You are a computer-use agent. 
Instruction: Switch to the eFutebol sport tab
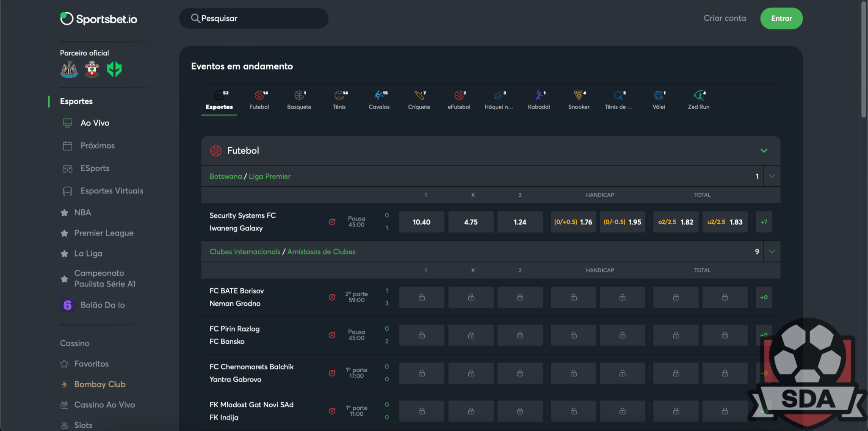click(459, 101)
